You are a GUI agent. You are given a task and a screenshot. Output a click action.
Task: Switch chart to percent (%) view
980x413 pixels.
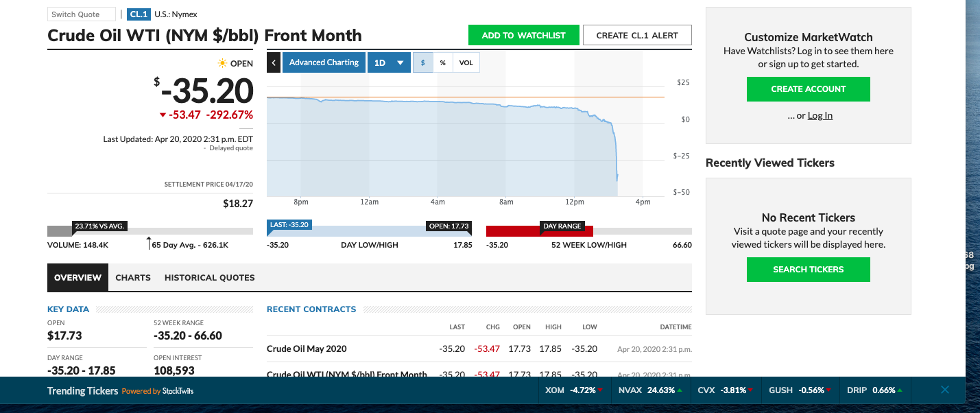pyautogui.click(x=442, y=62)
